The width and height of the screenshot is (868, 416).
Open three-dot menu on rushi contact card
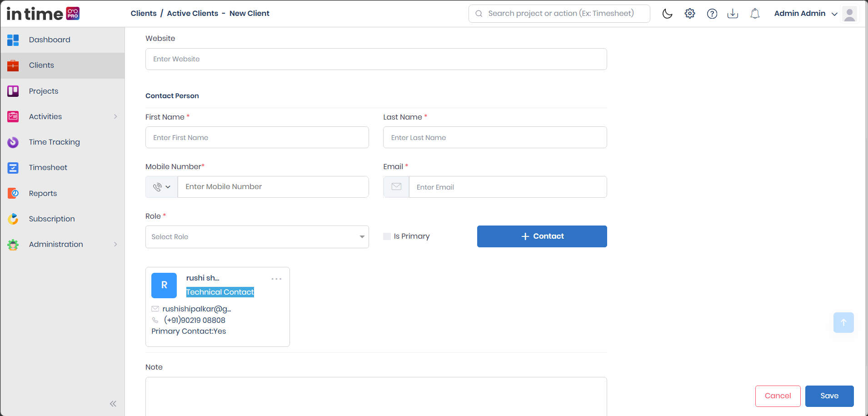(x=276, y=279)
